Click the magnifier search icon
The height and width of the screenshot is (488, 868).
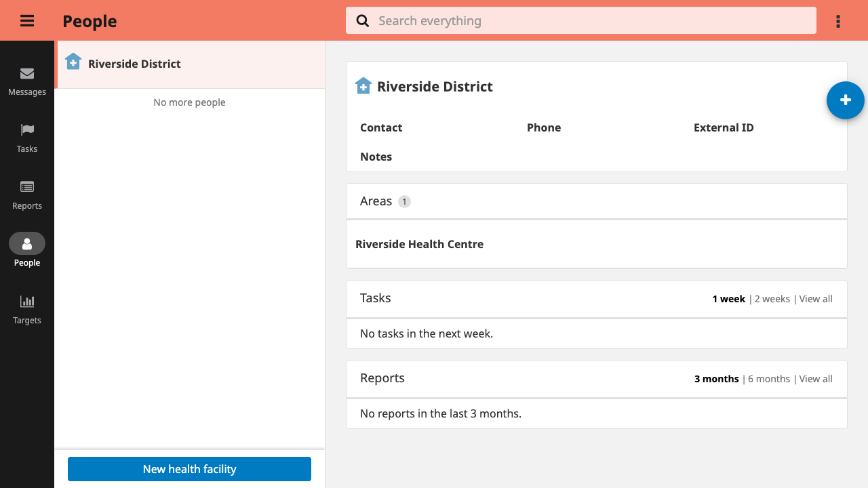point(363,21)
